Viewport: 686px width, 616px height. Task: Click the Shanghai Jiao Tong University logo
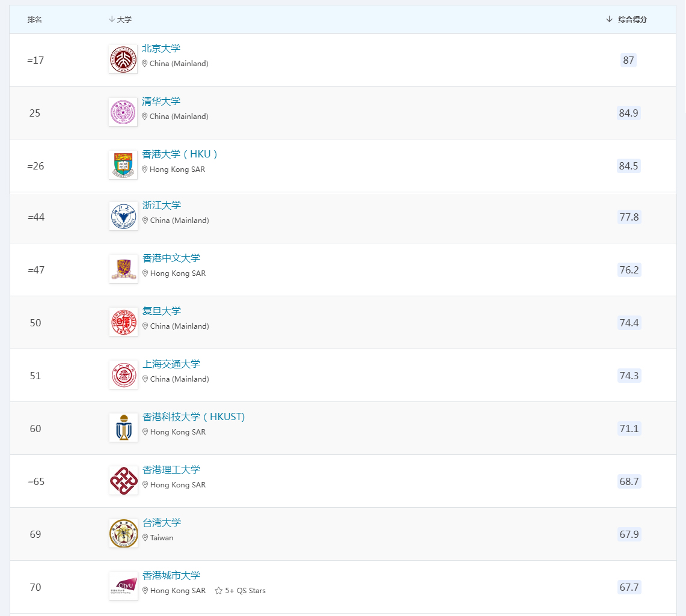coord(123,375)
